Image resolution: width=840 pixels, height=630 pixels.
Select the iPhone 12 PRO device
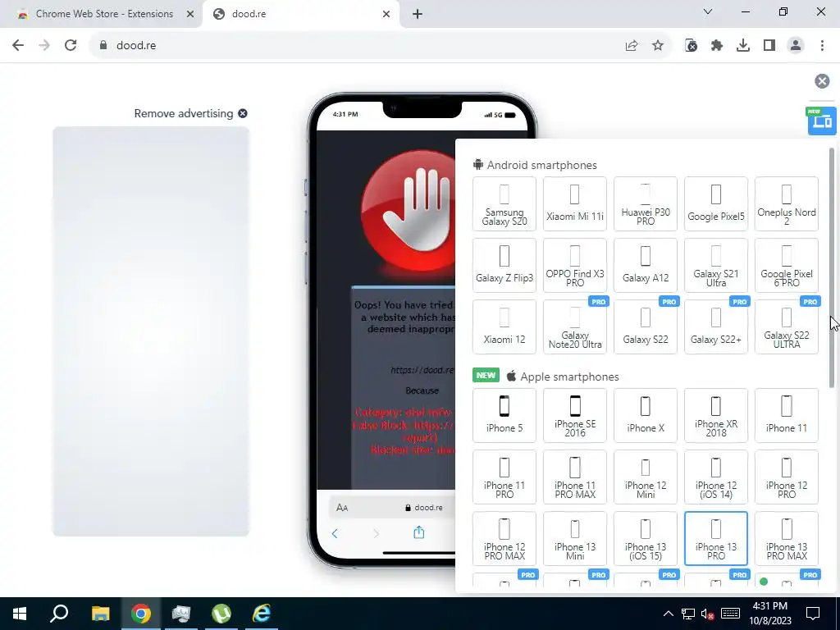click(x=787, y=477)
